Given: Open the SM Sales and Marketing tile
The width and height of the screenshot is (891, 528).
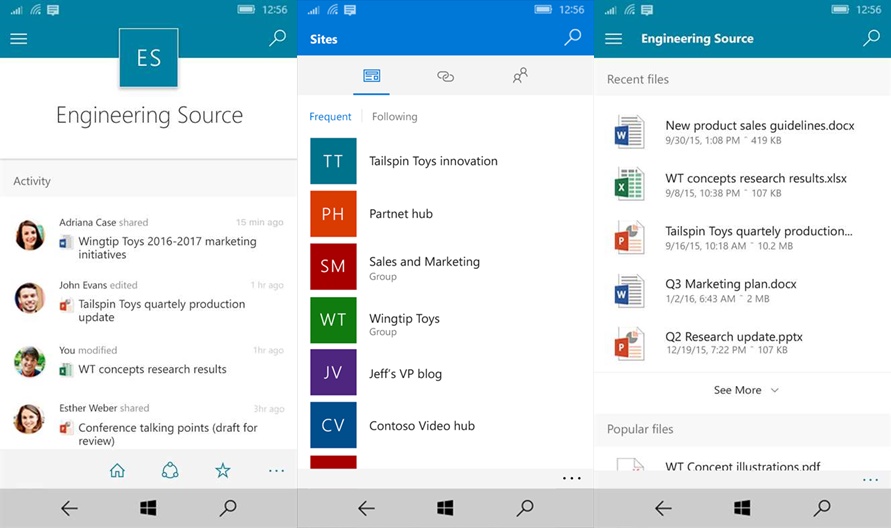Looking at the screenshot, I should [x=333, y=267].
